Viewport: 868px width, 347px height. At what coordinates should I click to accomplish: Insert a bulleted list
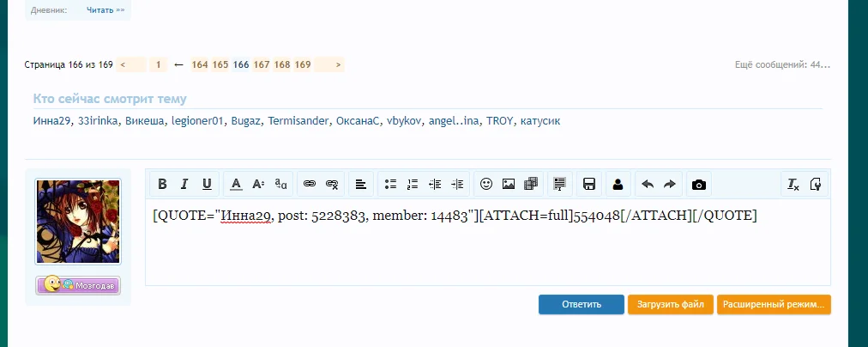coord(390,184)
